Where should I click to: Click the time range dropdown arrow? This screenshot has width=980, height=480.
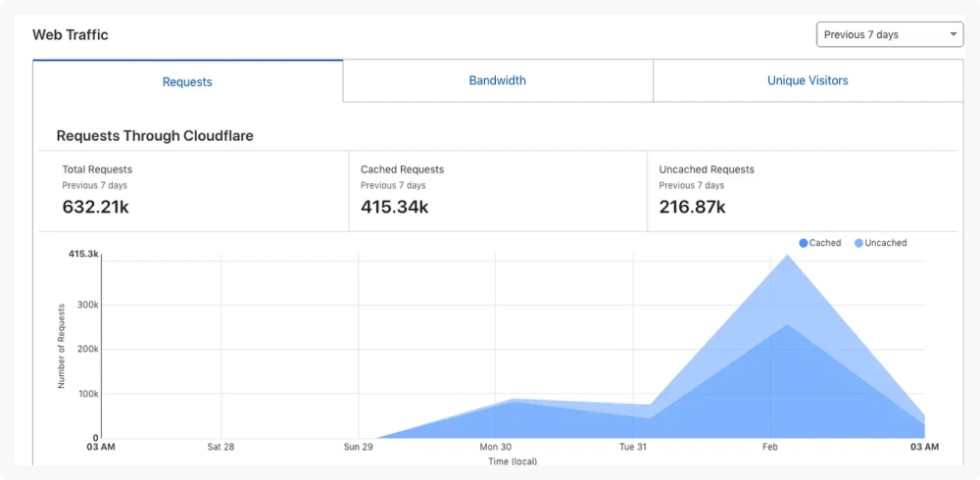point(954,34)
